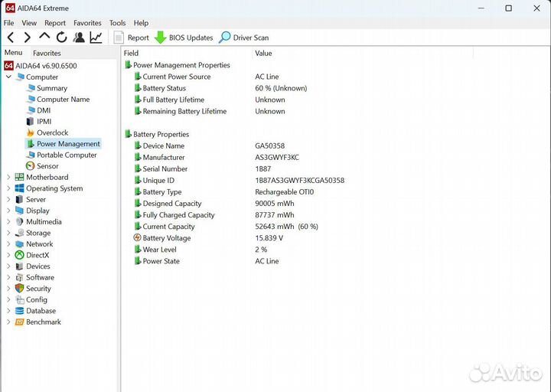Expand the Operating System tree node

8,188
